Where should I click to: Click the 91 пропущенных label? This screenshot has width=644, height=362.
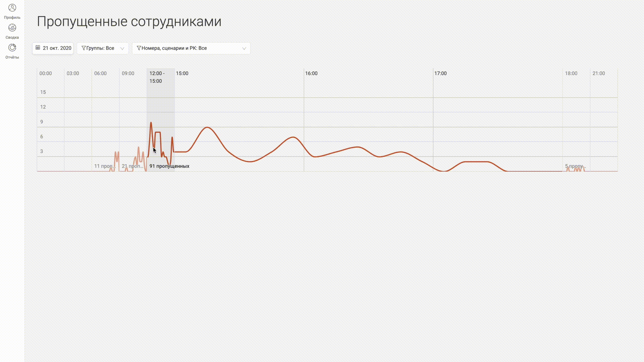(x=169, y=166)
